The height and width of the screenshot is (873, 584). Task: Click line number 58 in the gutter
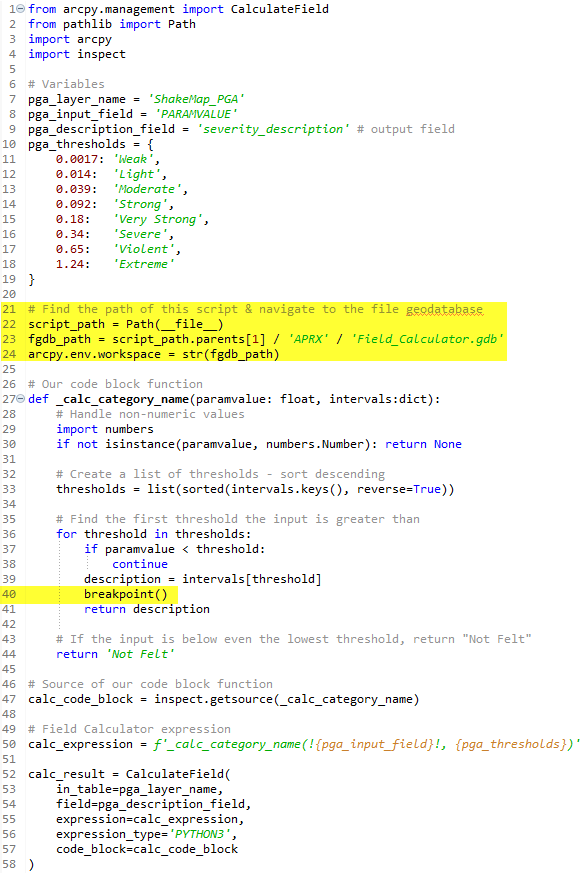tap(9, 865)
